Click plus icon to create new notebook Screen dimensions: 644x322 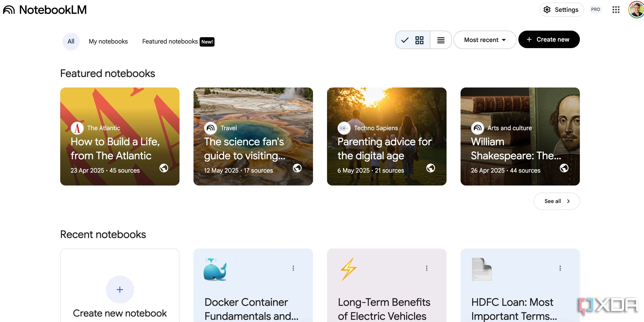click(120, 290)
